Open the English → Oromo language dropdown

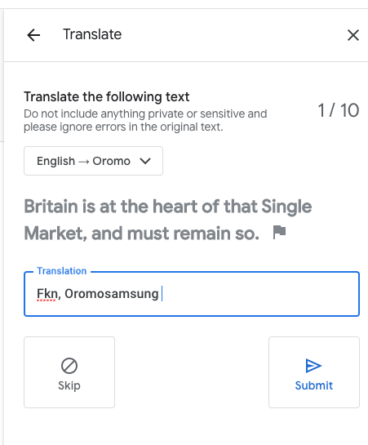(x=93, y=161)
